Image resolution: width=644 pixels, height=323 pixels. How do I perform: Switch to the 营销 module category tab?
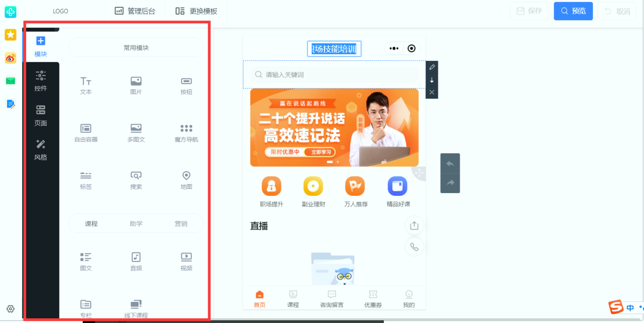(x=181, y=224)
